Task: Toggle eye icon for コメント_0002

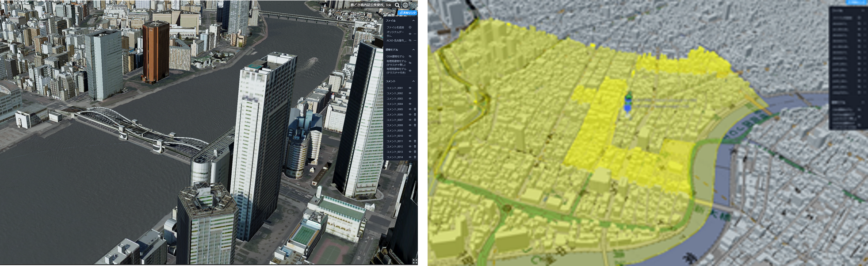Action: click(x=410, y=93)
